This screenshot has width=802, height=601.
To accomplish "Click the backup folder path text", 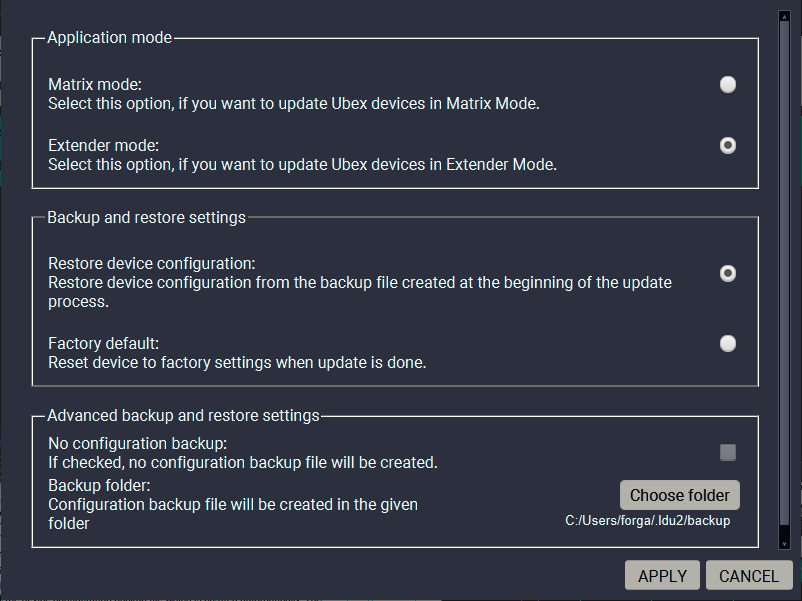I will pos(648,521).
